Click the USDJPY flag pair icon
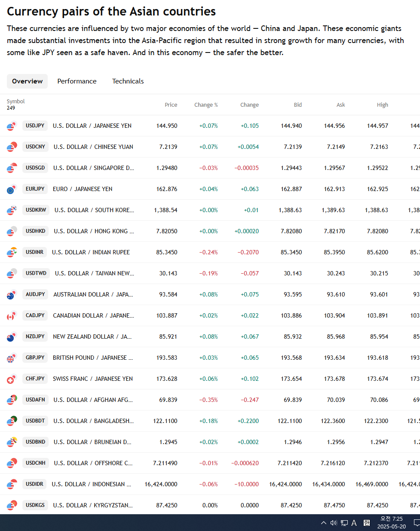Screen dimensions: 420x531 pos(12,126)
